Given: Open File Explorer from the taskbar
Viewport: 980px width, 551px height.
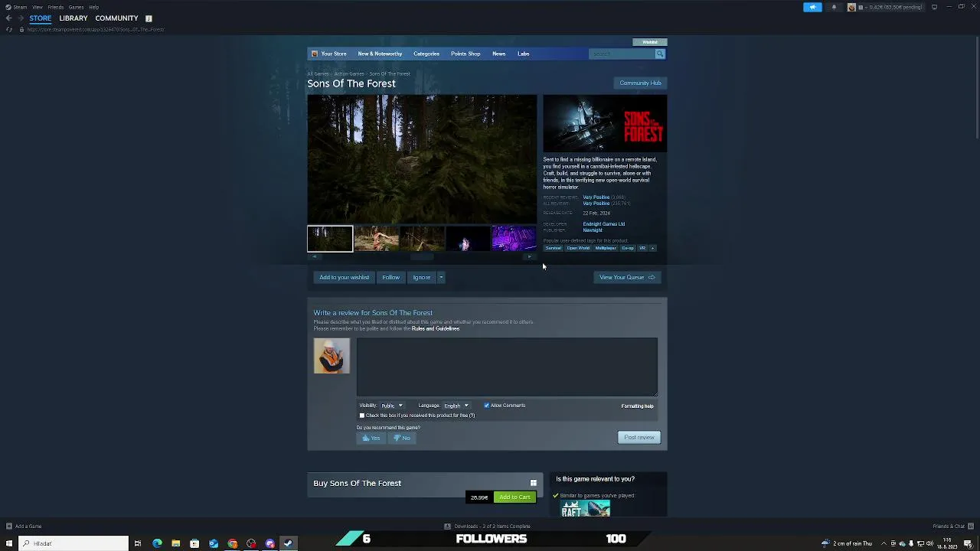Looking at the screenshot, I should [175, 543].
